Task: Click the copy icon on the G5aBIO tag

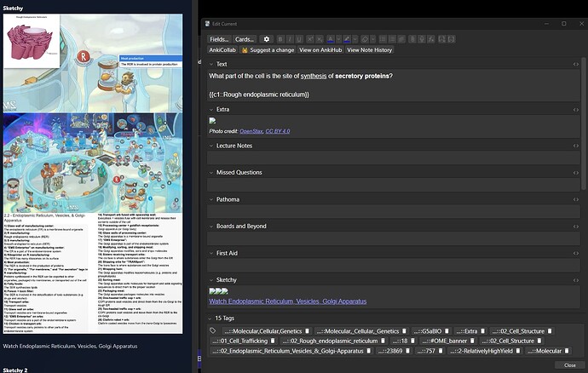Action: click(x=447, y=331)
